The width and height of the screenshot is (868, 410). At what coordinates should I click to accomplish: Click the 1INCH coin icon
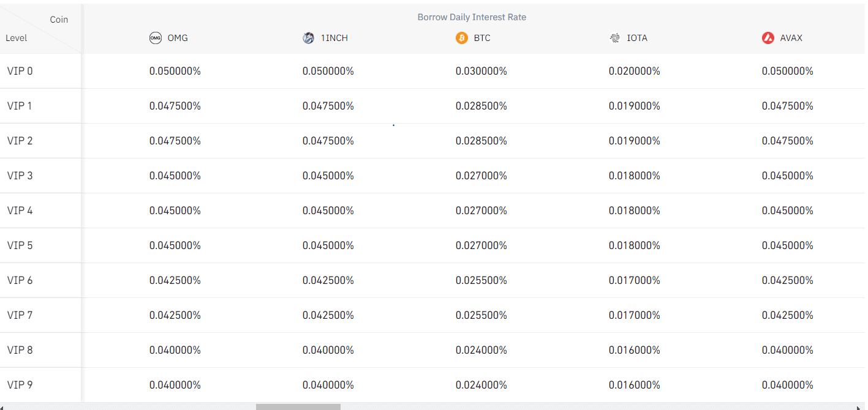(x=309, y=38)
